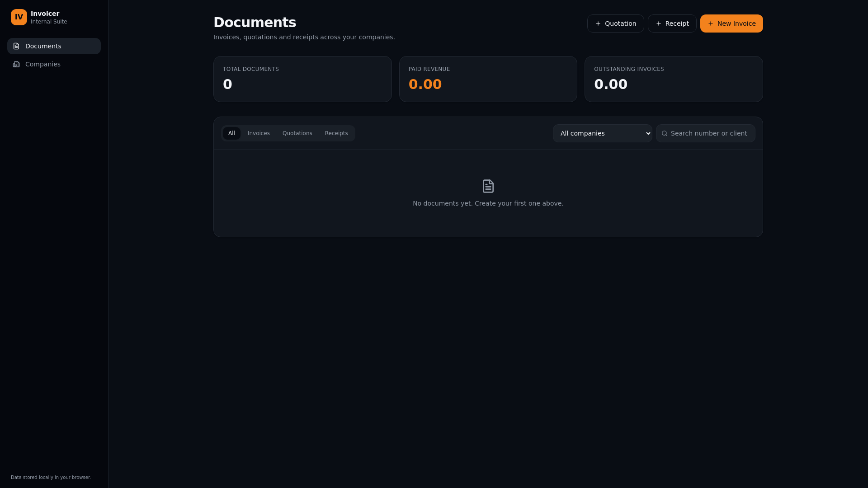The image size is (868, 488).
Task: Open the Companies page in the sidebar
Action: coord(54,64)
